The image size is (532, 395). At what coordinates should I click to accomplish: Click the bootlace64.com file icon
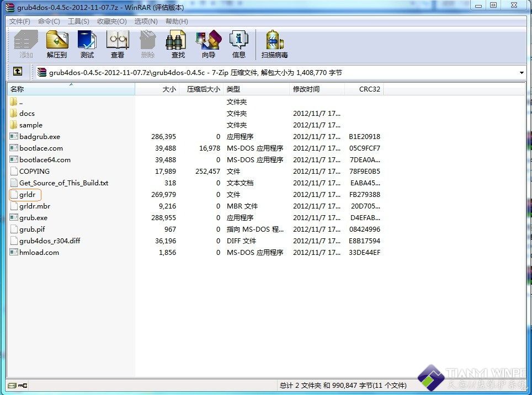pyautogui.click(x=14, y=159)
